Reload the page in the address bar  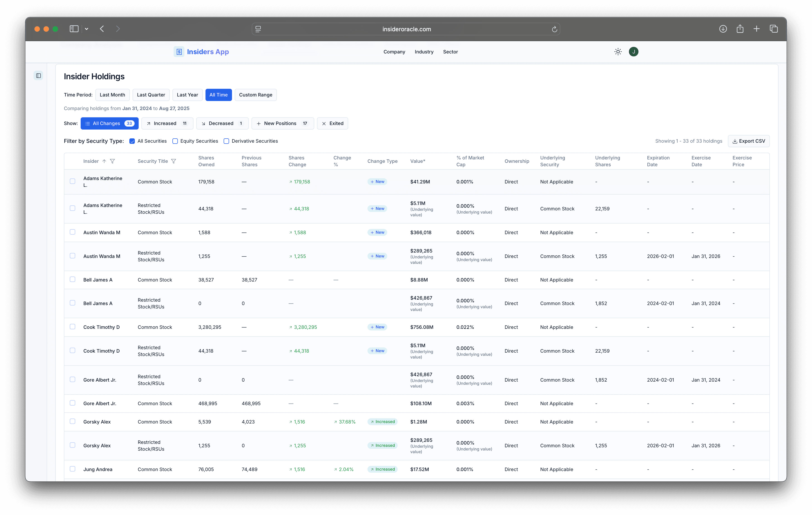554,29
